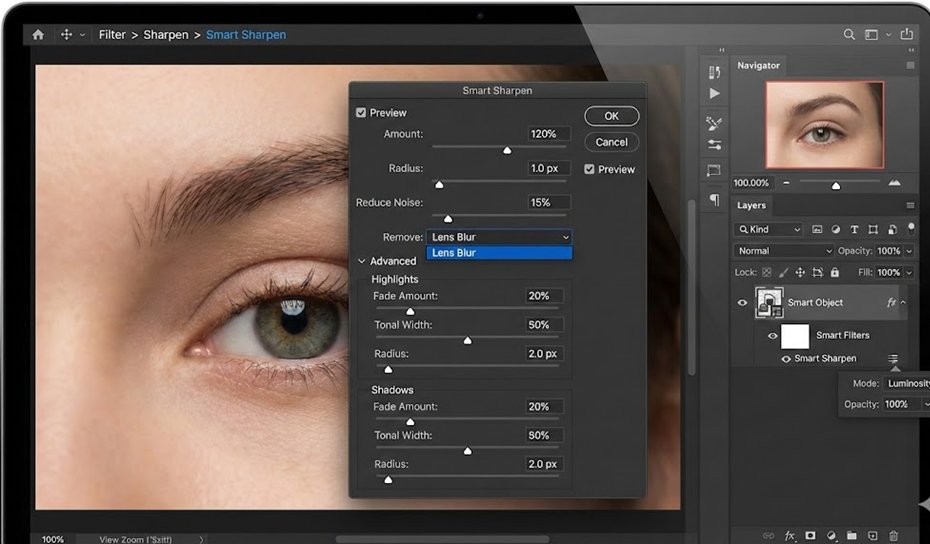Open the Actions play icon in the side strip
Viewport: 930px width, 544px height.
coord(715,94)
